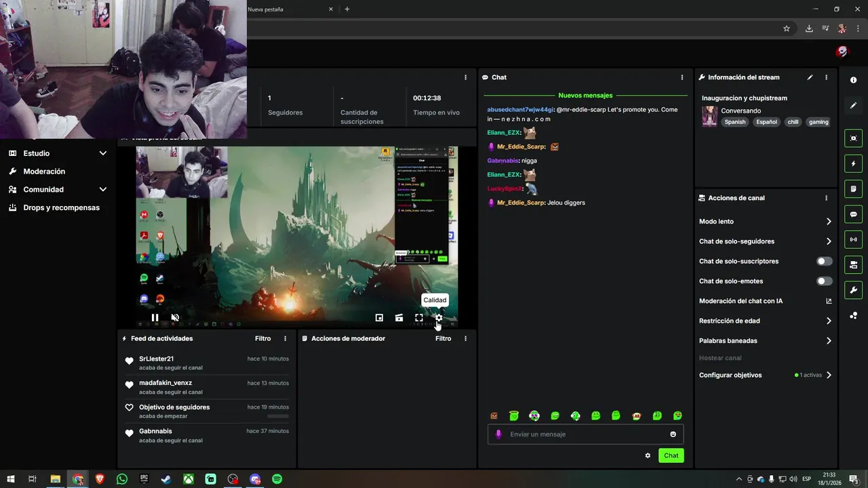
Task: Open Acciones de moderador three-dot menu
Action: pos(465,338)
